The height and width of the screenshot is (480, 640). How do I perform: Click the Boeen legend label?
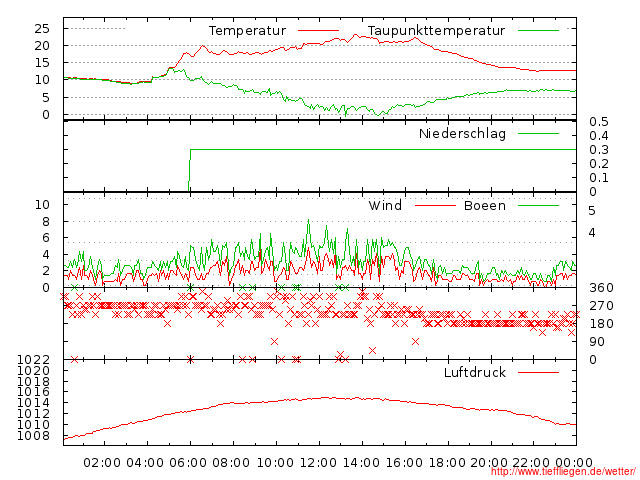(485, 205)
